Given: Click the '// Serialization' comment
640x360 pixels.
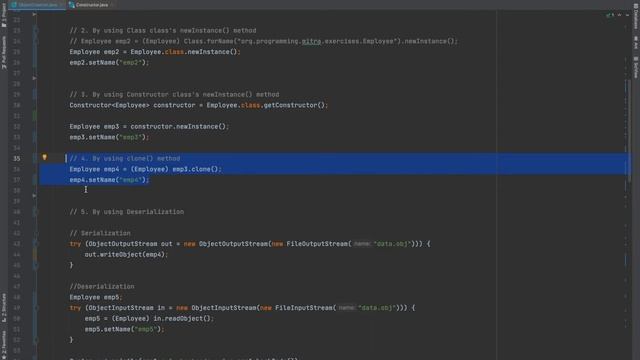Looking at the screenshot, I should point(100,233).
